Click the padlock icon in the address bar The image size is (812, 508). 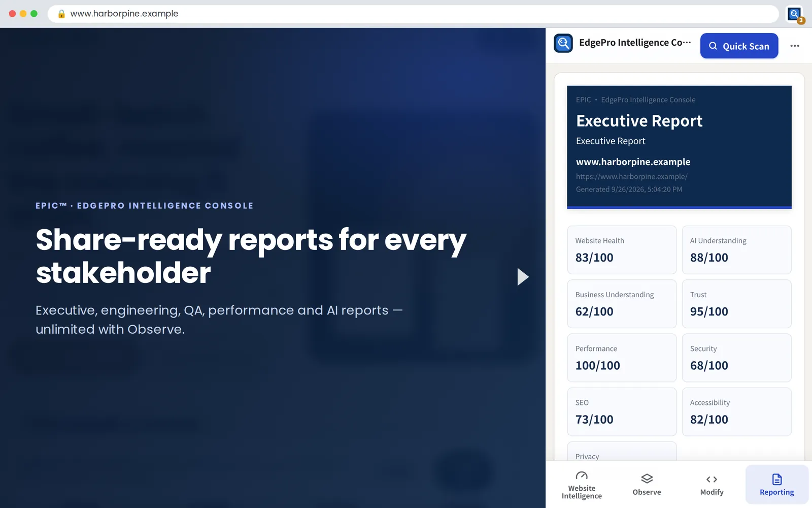pyautogui.click(x=61, y=14)
